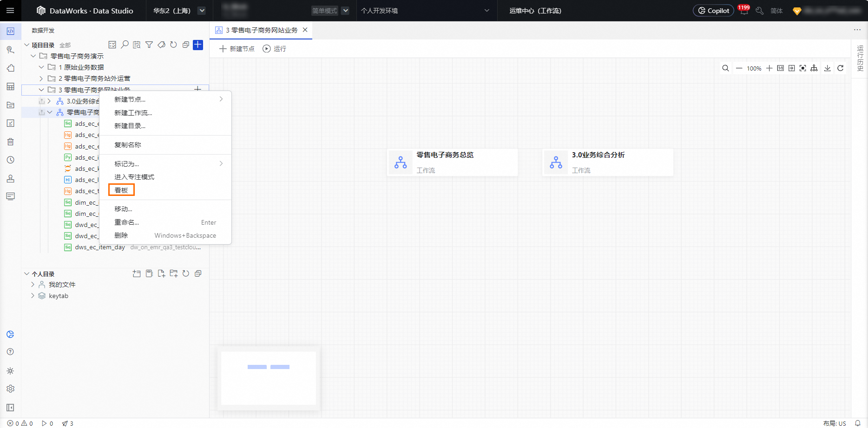The height and width of the screenshot is (428, 868).
Task: Click the filter funnel icon in project directory
Action: (x=149, y=45)
